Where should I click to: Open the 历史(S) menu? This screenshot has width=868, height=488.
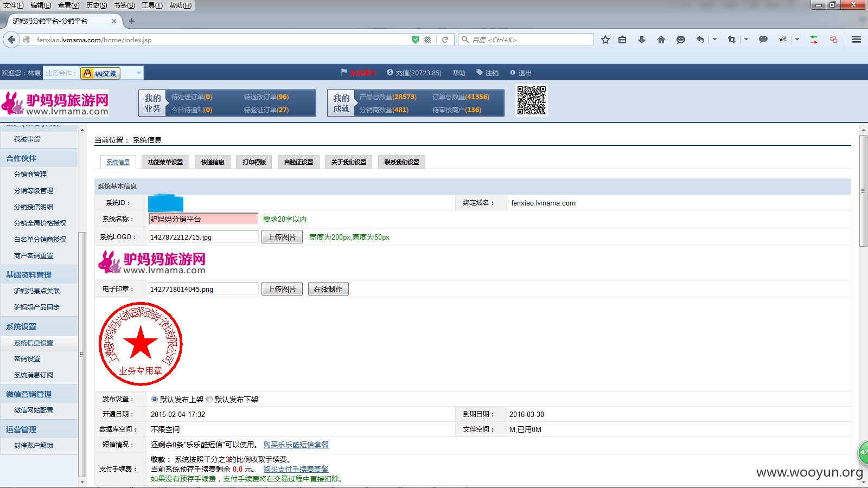[x=97, y=5]
